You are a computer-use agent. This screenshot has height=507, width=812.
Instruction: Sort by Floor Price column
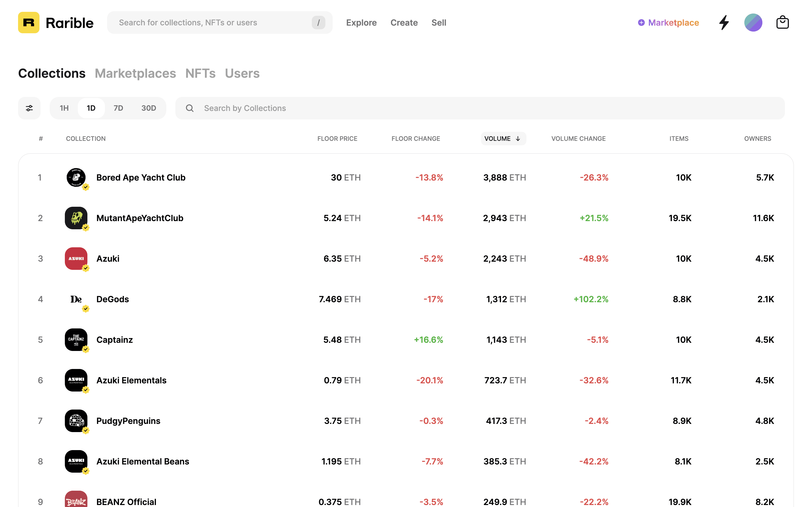click(337, 139)
